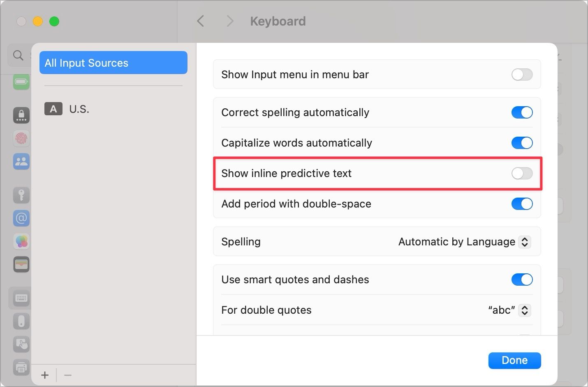Select Users & Groups in the sidebar
This screenshot has width=588, height=387.
[21, 161]
